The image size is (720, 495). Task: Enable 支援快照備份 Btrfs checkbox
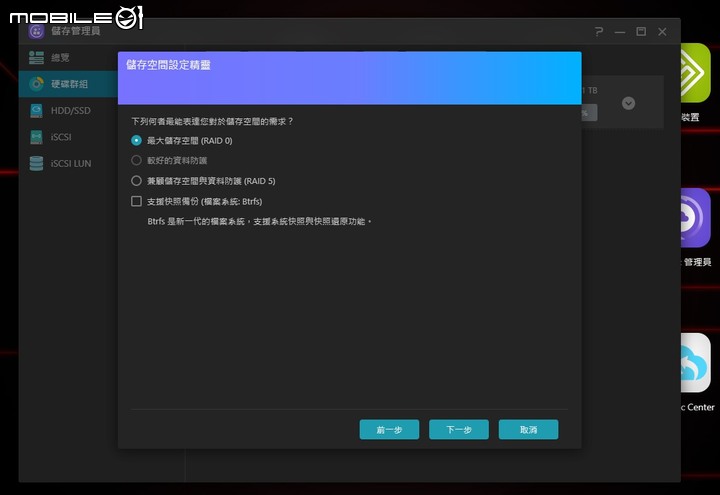click(x=136, y=201)
